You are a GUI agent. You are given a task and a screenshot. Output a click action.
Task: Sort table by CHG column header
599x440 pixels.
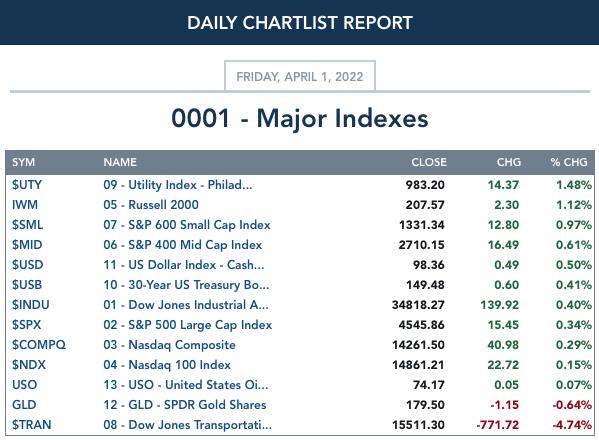tap(508, 162)
